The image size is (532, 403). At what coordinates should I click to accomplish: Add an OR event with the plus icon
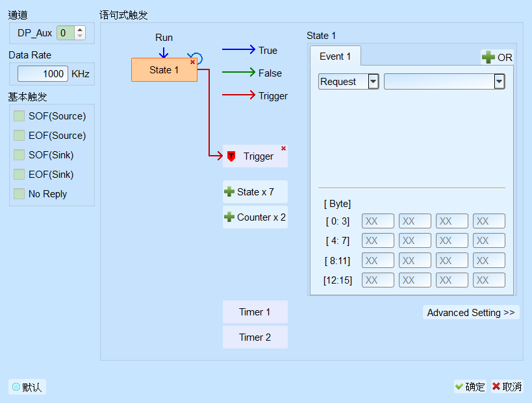click(488, 57)
